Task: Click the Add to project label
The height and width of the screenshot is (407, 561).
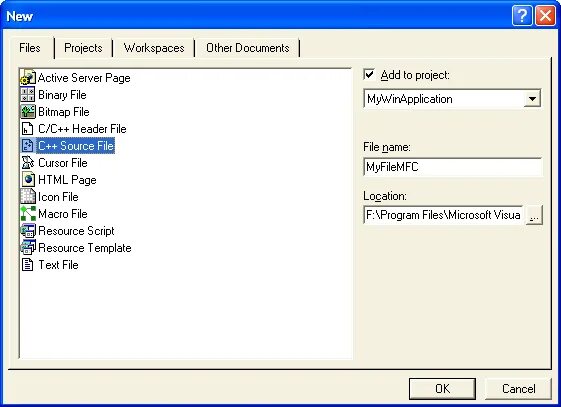Action: [415, 75]
